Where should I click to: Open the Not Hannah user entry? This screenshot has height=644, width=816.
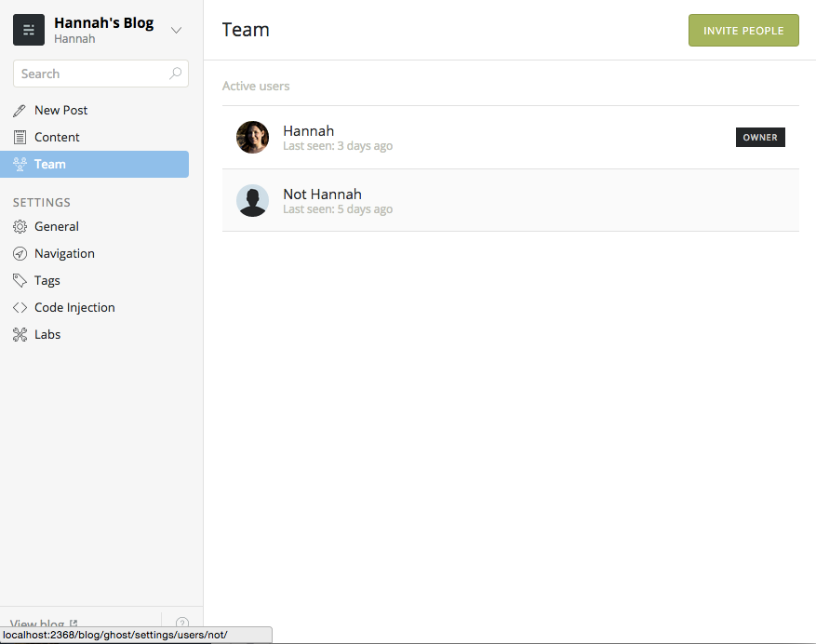tap(511, 200)
